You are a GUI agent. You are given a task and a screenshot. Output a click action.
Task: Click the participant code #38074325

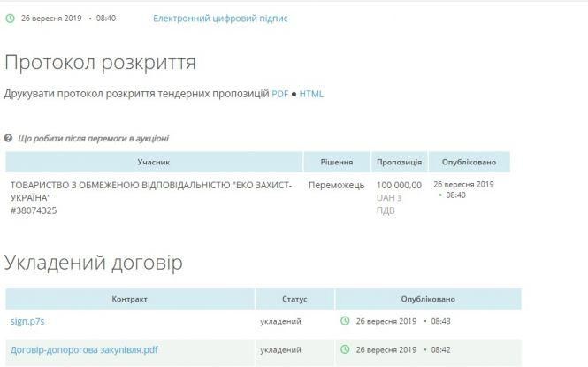[x=34, y=210]
